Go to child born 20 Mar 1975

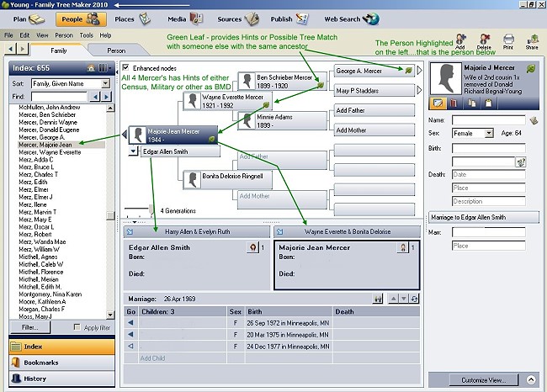130,335
